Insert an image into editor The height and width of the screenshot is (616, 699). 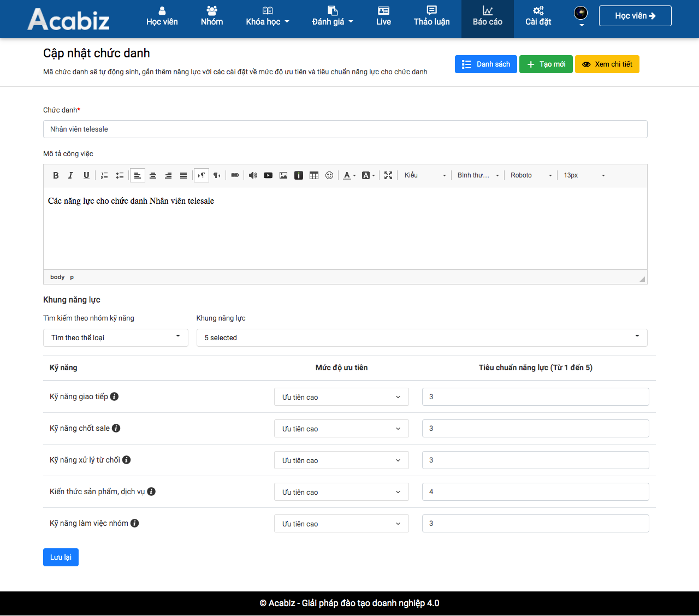[283, 175]
